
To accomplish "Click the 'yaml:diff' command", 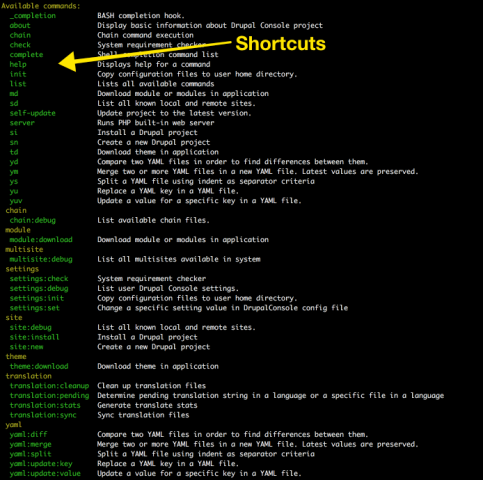I will 28,435.
